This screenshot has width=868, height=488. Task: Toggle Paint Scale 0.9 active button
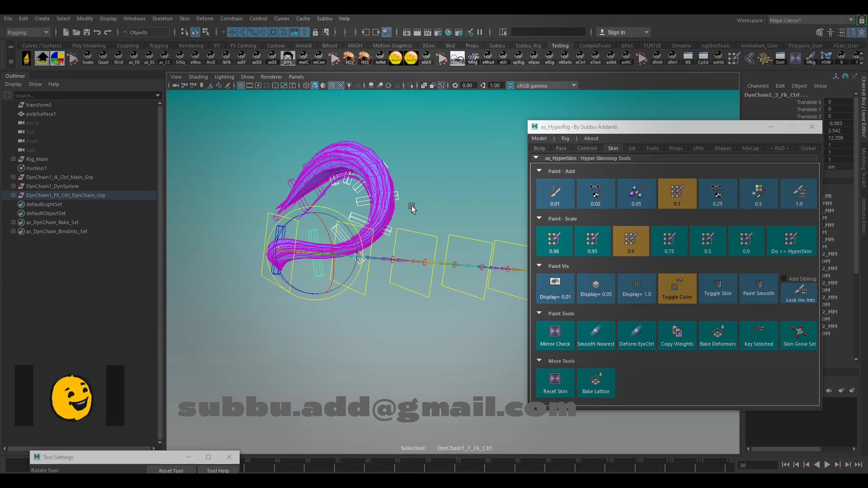[x=631, y=241]
